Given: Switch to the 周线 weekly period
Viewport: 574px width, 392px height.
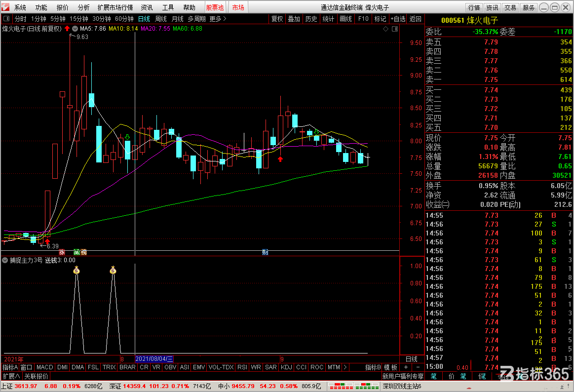Looking at the screenshot, I should pos(161,19).
